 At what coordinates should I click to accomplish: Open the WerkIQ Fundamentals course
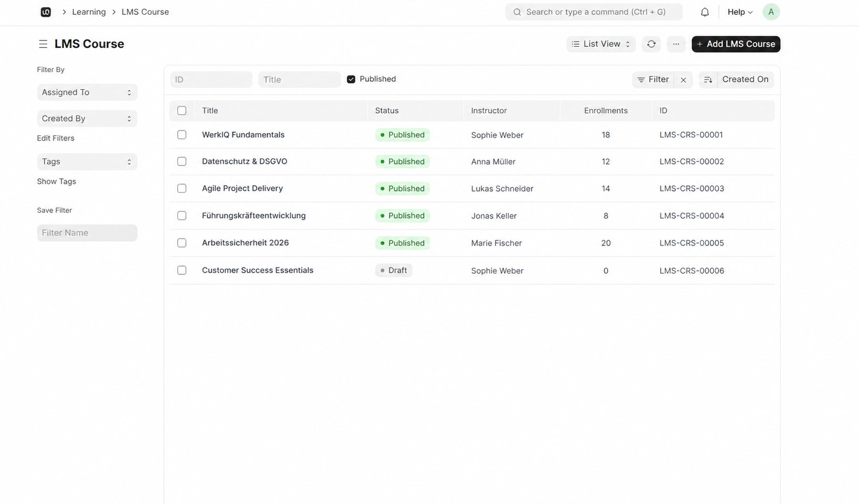(243, 135)
